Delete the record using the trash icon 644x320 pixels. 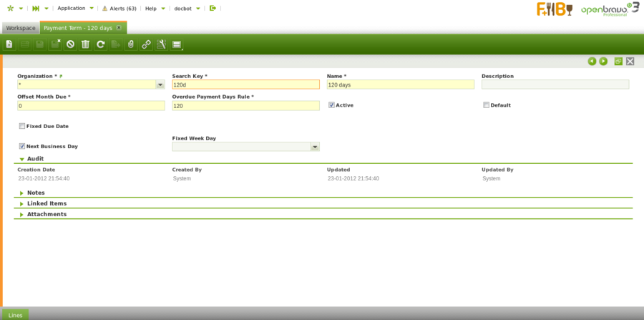85,44
